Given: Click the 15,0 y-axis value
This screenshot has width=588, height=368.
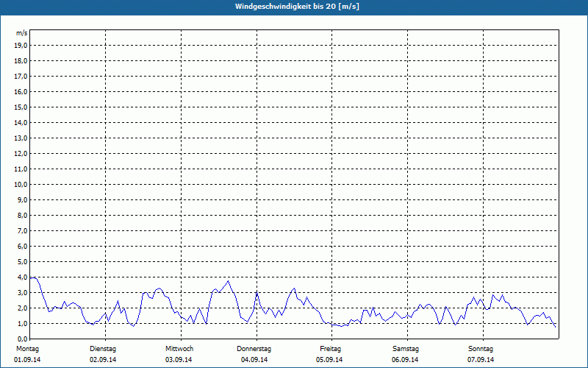Looking at the screenshot, I should pos(21,107).
